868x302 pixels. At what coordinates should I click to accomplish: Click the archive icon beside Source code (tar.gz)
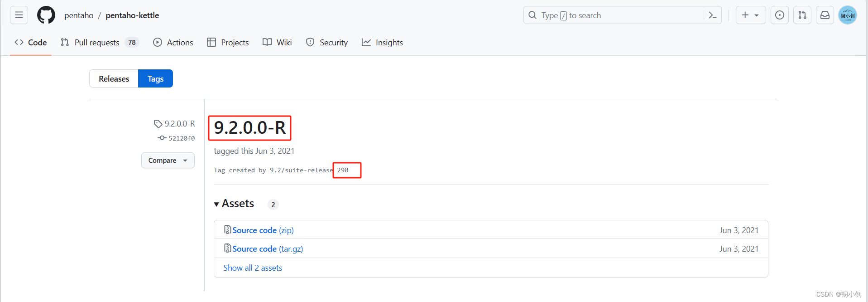228,248
